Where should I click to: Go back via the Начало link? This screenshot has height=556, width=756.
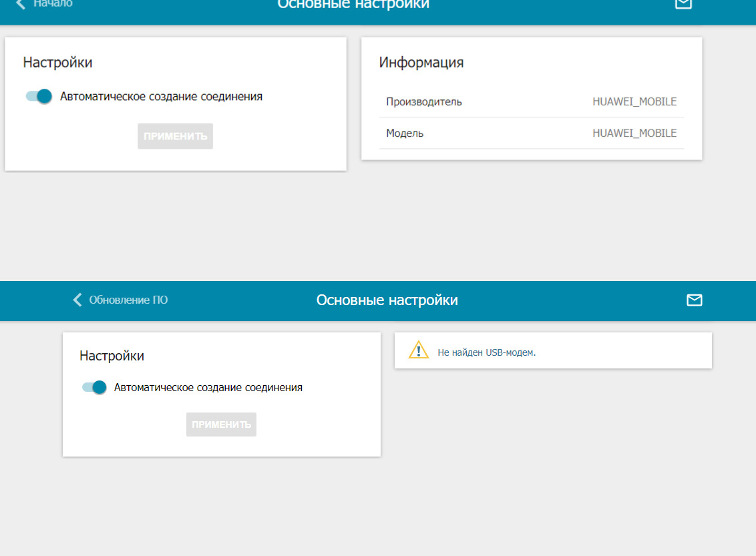click(53, 4)
